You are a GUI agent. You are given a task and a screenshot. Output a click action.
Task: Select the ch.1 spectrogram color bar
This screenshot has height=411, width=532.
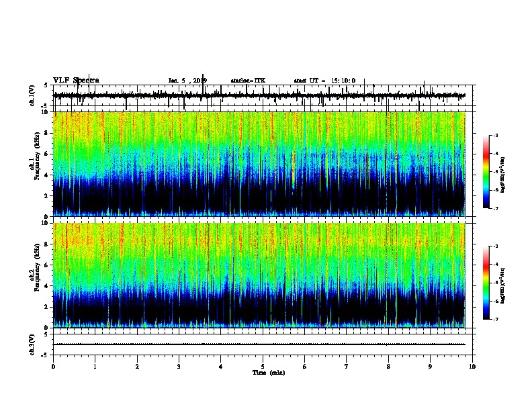pyautogui.click(x=486, y=172)
